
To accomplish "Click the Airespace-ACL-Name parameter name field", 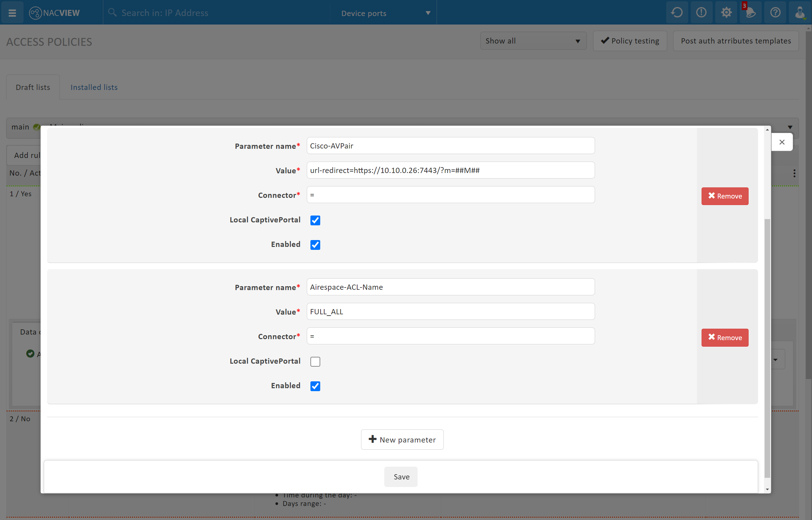I will pos(450,287).
